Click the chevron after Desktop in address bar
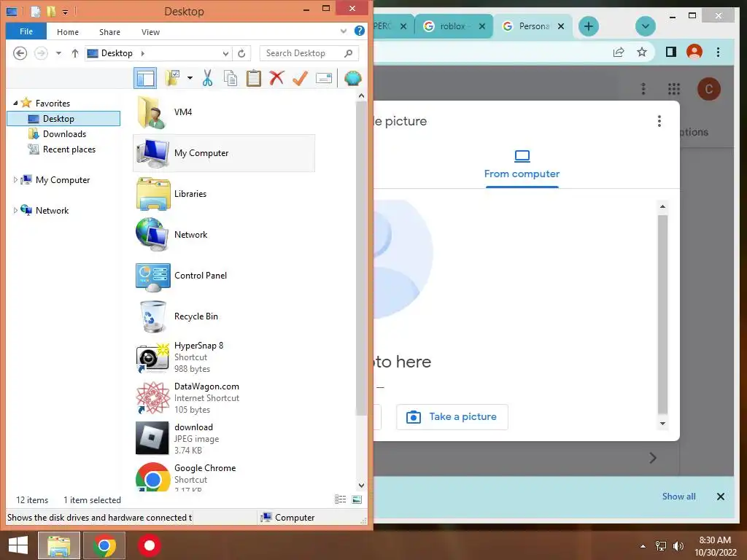Image resolution: width=747 pixels, height=560 pixels. [x=142, y=53]
